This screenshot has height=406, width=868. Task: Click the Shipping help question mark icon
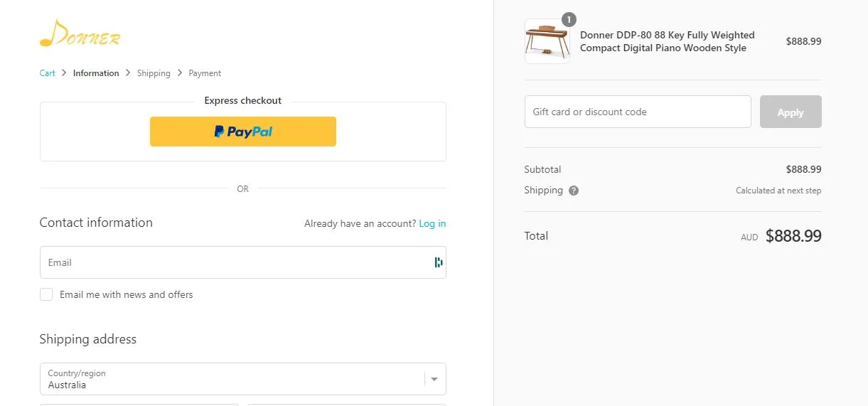pyautogui.click(x=574, y=191)
